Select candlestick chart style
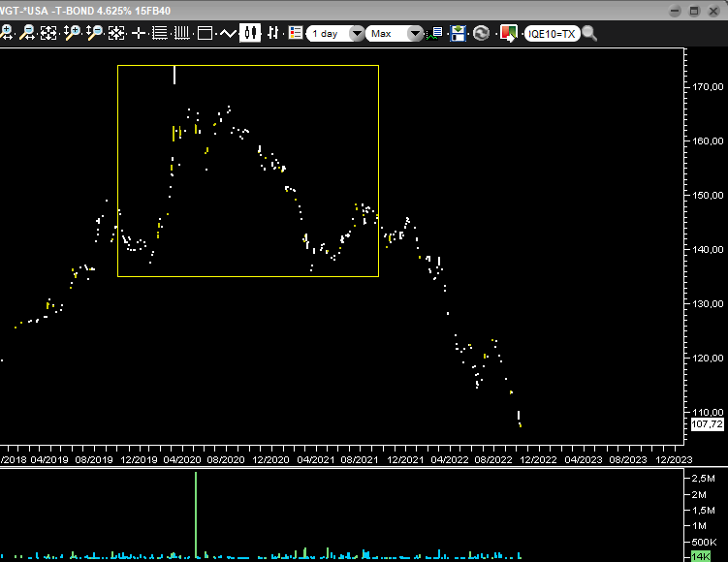This screenshot has height=562, width=728. [x=251, y=33]
